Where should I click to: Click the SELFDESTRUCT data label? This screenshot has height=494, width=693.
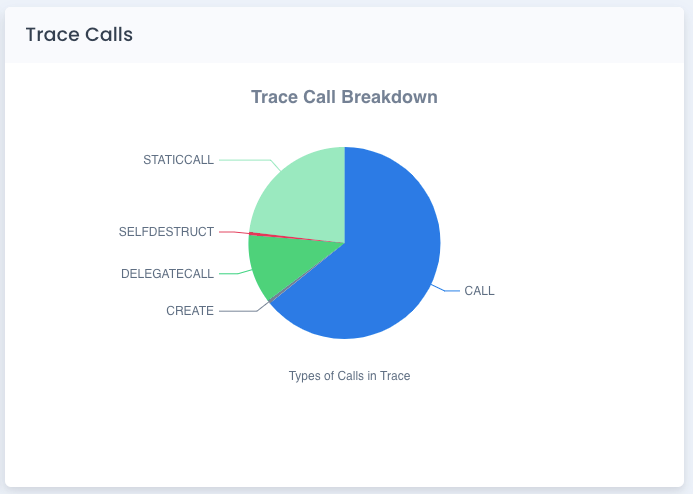(166, 232)
